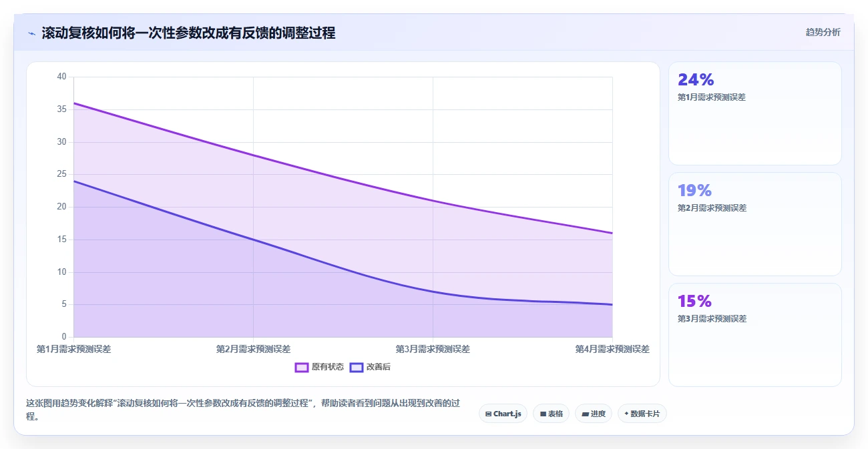Toggle the 原有状态 legend series

tap(319, 367)
